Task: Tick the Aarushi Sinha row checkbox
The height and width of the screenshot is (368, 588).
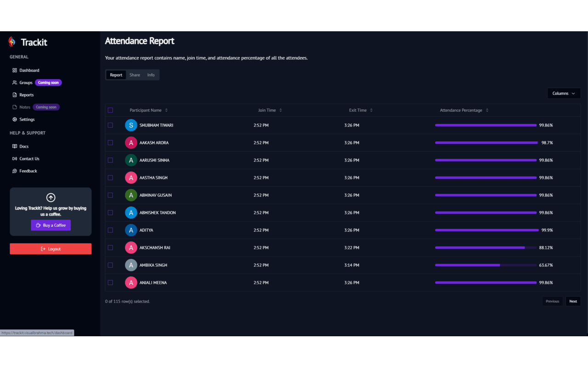Action: 110,160
